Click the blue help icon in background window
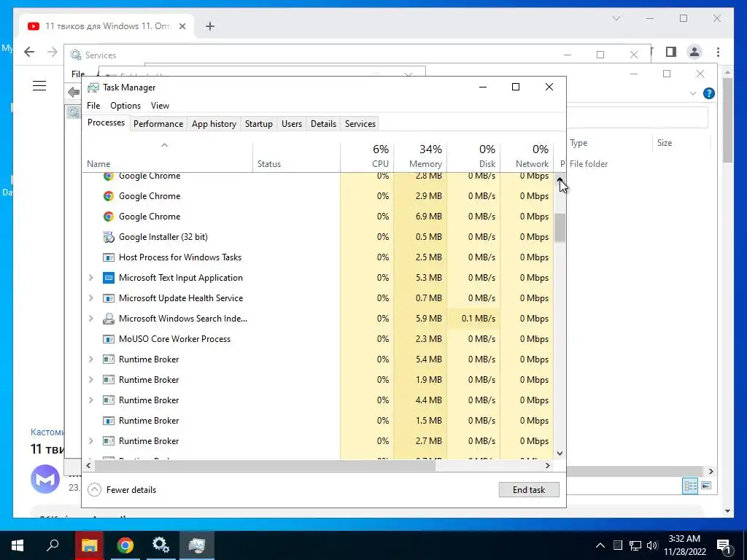747x560 pixels. click(709, 93)
